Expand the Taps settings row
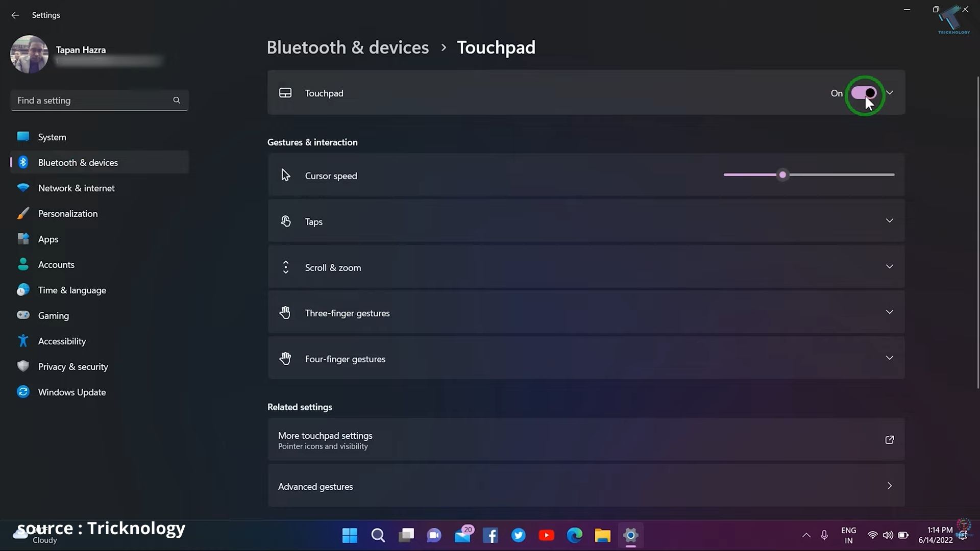The image size is (980, 551). pyautogui.click(x=586, y=221)
